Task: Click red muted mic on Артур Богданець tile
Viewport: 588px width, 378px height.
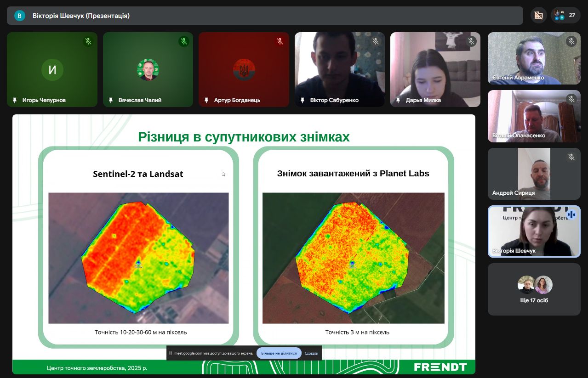Action: click(x=280, y=41)
